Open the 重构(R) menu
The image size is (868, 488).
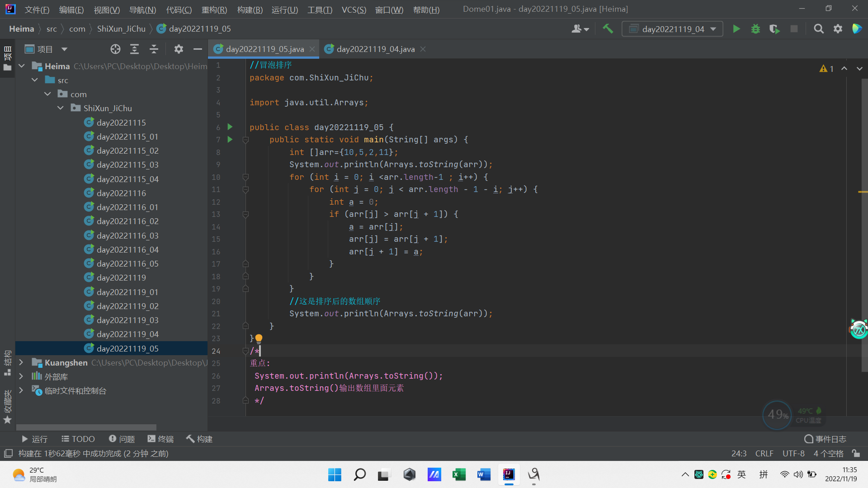pos(214,9)
